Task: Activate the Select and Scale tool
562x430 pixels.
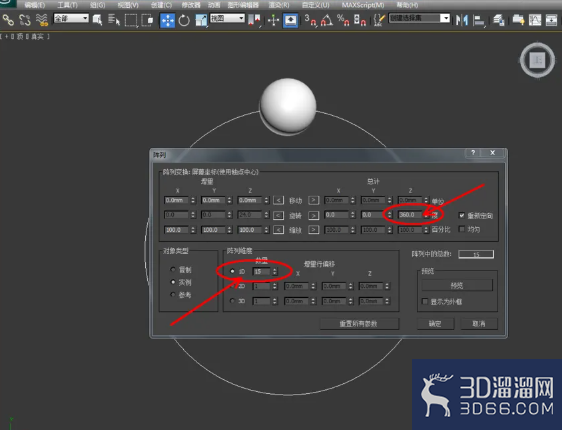Action: (x=201, y=20)
